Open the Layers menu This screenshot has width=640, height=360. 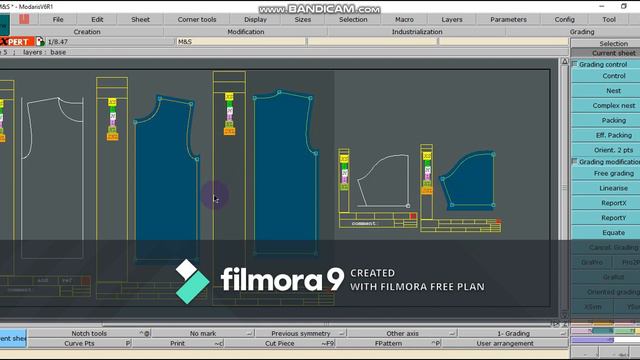pyautogui.click(x=452, y=19)
